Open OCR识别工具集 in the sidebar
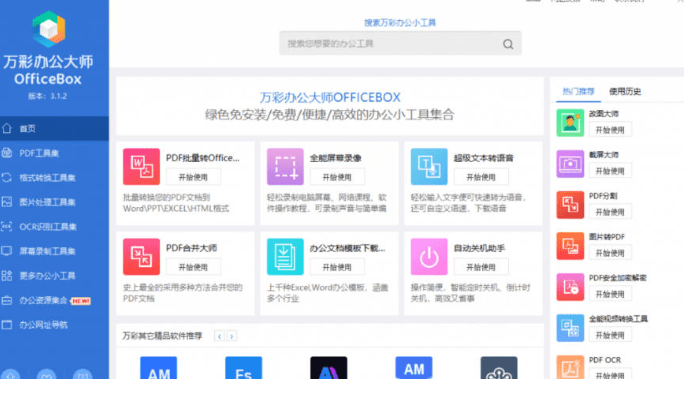Image resolution: width=699 pixels, height=396 pixels. (x=54, y=227)
